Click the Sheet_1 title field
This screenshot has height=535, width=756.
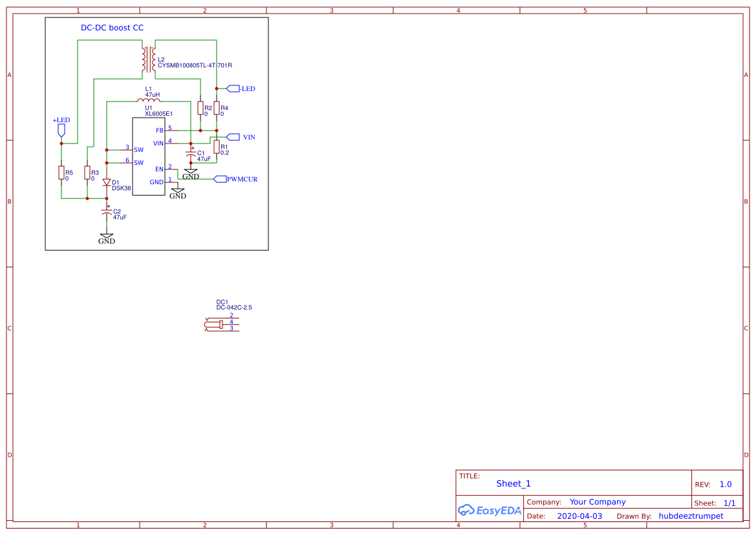(x=513, y=483)
